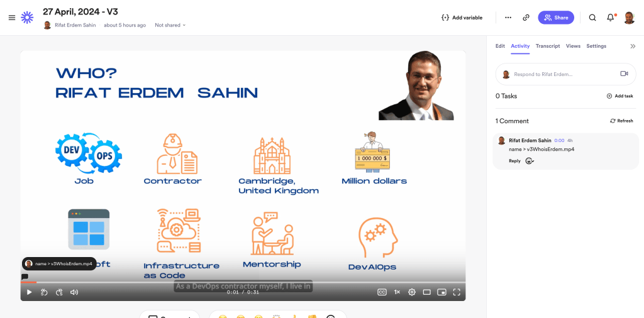Mute the video volume
The width and height of the screenshot is (644, 318).
[74, 292]
